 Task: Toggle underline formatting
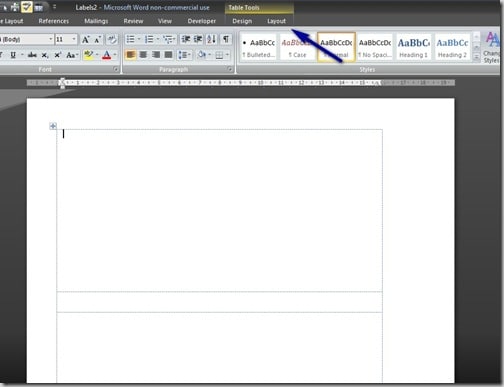[x=13, y=55]
